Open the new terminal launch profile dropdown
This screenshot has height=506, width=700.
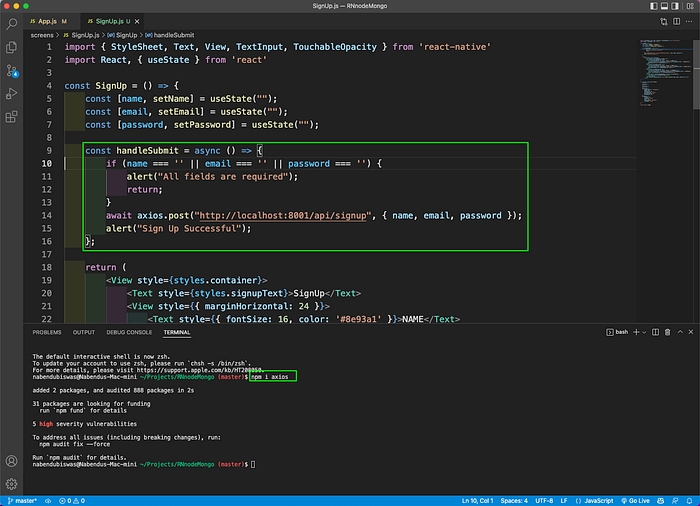644,332
